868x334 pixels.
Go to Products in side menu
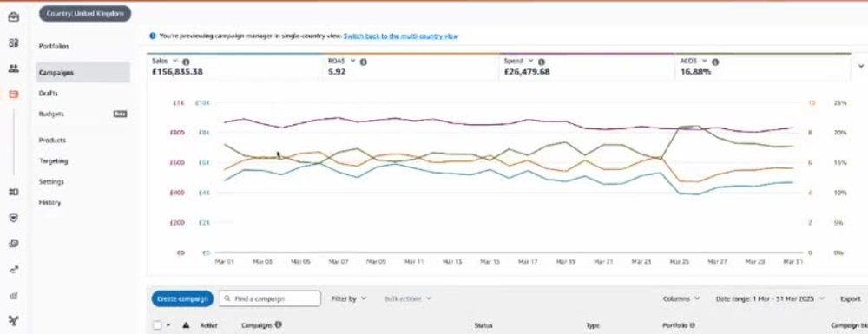(x=53, y=141)
